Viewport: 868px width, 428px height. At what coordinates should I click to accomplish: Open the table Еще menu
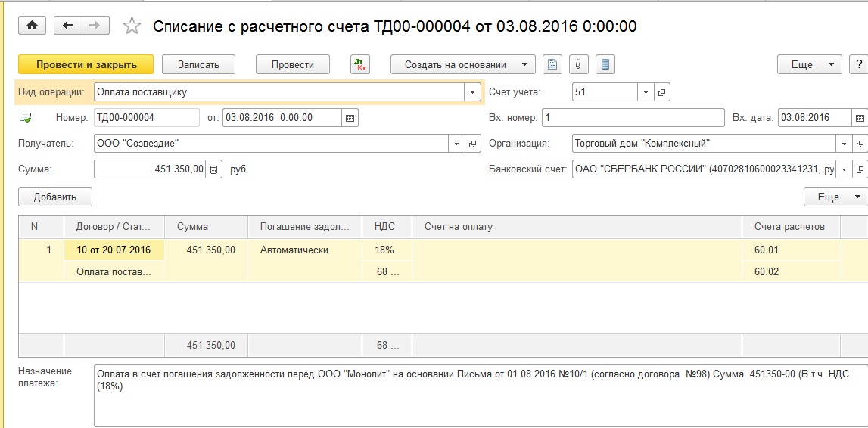tap(836, 197)
